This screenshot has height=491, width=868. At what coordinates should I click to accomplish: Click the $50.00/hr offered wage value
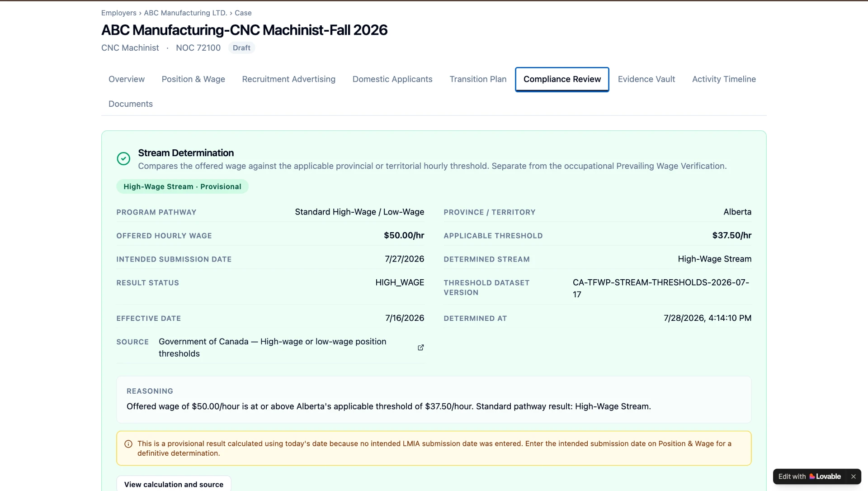pyautogui.click(x=404, y=235)
